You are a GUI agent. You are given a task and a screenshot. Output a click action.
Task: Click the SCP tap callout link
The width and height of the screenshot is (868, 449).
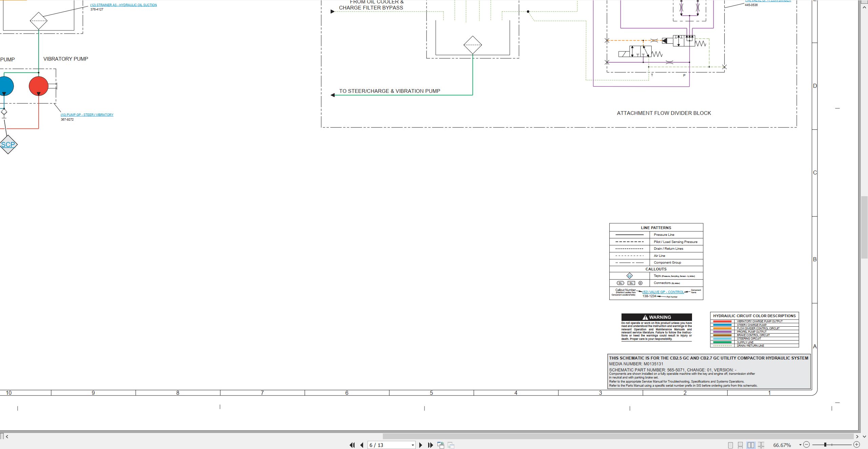click(x=8, y=145)
